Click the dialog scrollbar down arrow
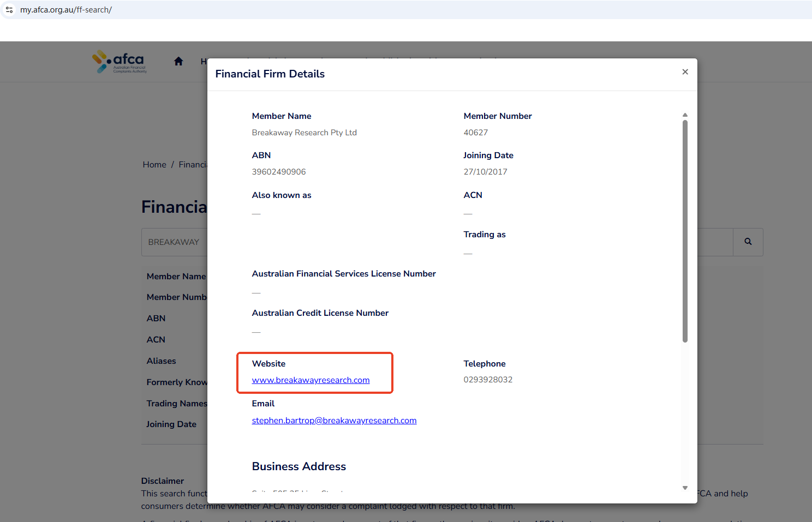 click(685, 488)
